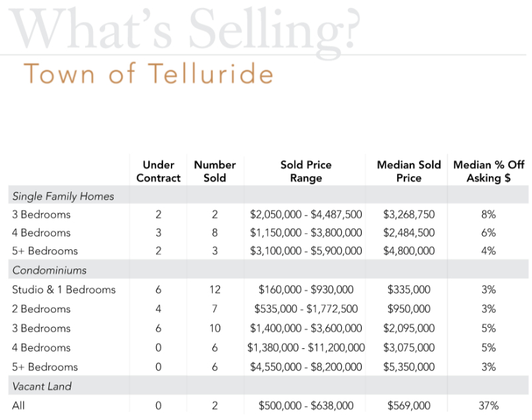The height and width of the screenshot is (420, 532).
Task: Select the "Vacant Land" section label
Action: tap(42, 386)
